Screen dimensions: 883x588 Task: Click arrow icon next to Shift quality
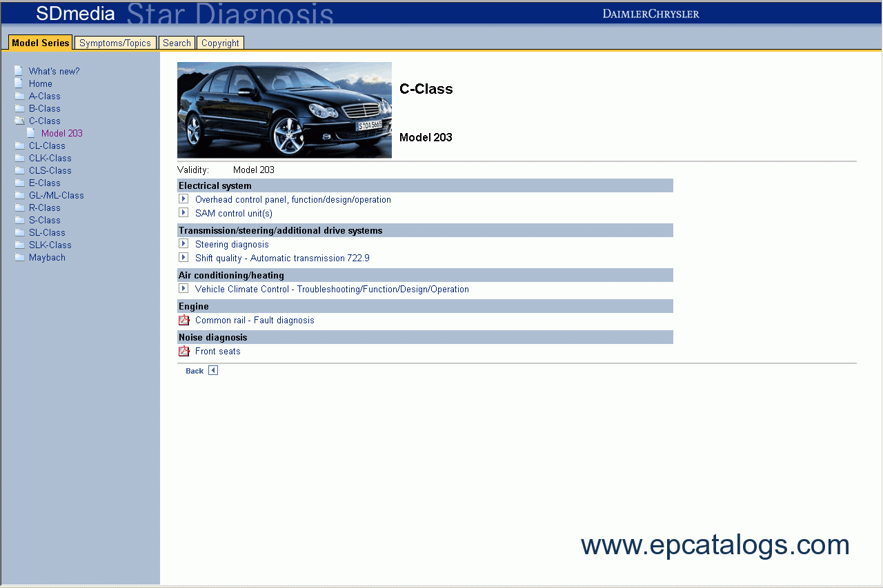(x=183, y=257)
